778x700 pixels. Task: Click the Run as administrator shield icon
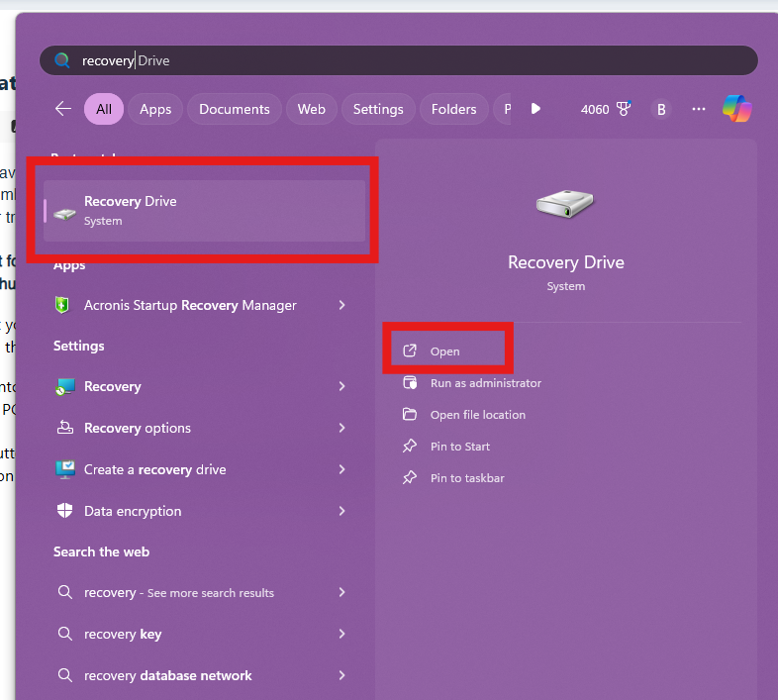click(x=410, y=383)
